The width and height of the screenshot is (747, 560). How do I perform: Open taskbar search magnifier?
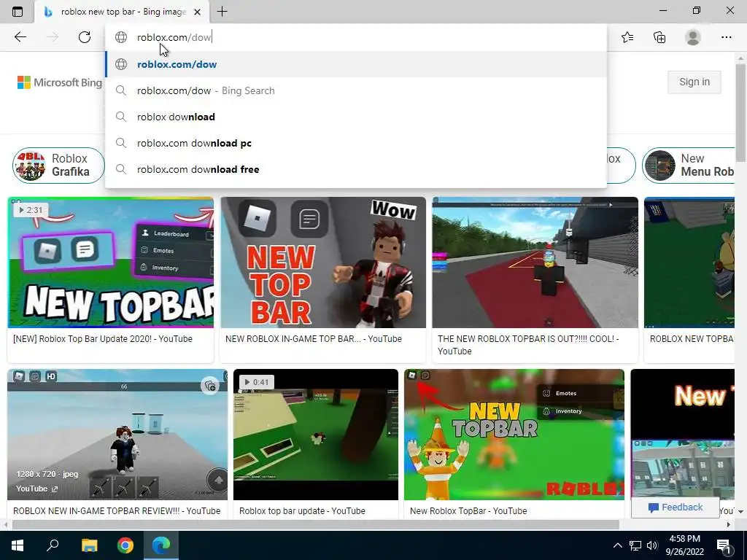[53, 545]
